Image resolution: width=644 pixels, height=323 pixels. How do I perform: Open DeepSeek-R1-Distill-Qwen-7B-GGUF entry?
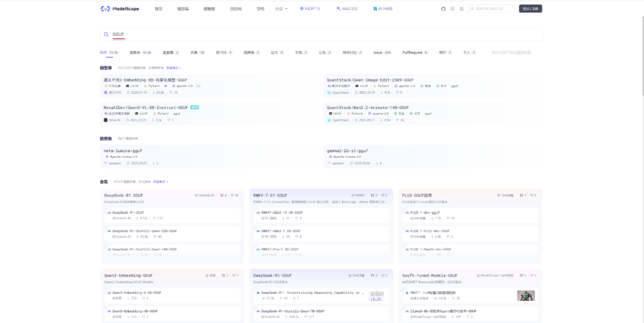coord(293,312)
